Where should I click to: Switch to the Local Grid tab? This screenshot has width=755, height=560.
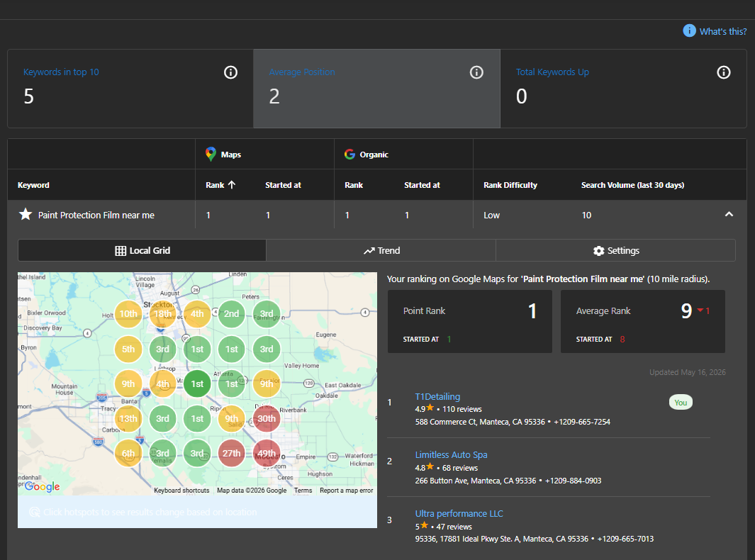point(142,250)
